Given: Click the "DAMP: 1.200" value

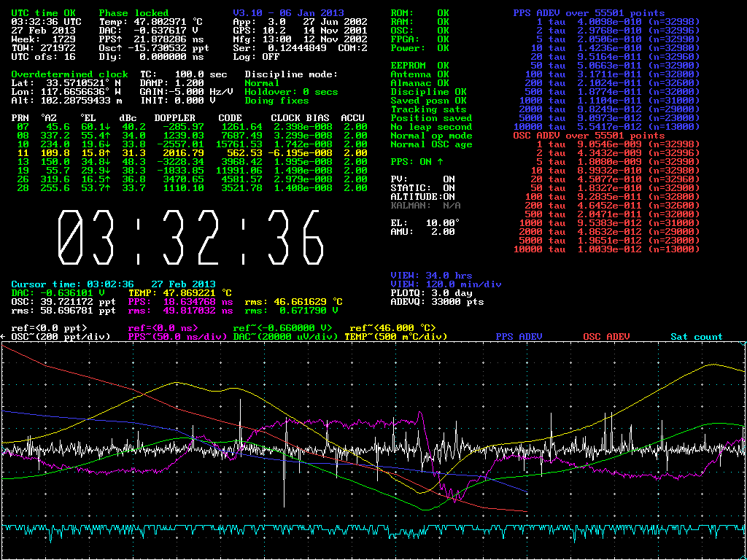Looking at the screenshot, I should [x=174, y=83].
